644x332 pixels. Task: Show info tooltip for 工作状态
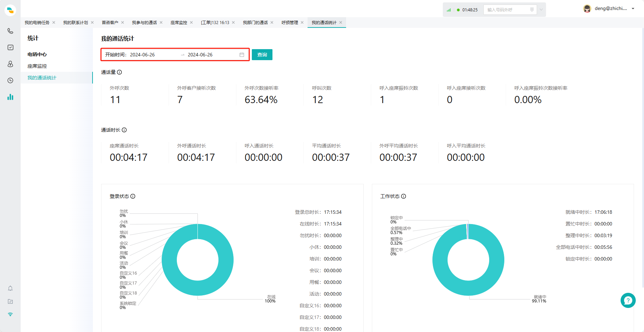click(404, 196)
